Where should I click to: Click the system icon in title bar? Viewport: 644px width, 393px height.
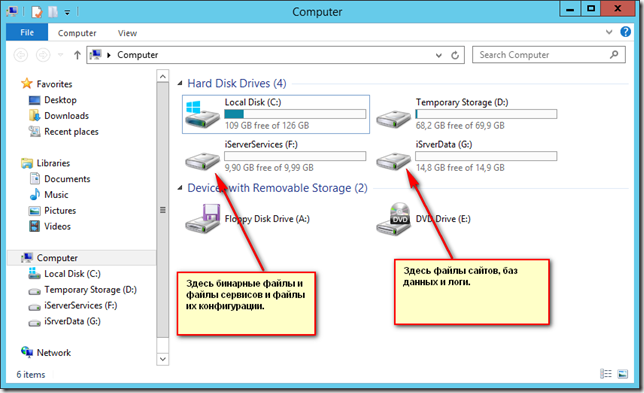12,11
